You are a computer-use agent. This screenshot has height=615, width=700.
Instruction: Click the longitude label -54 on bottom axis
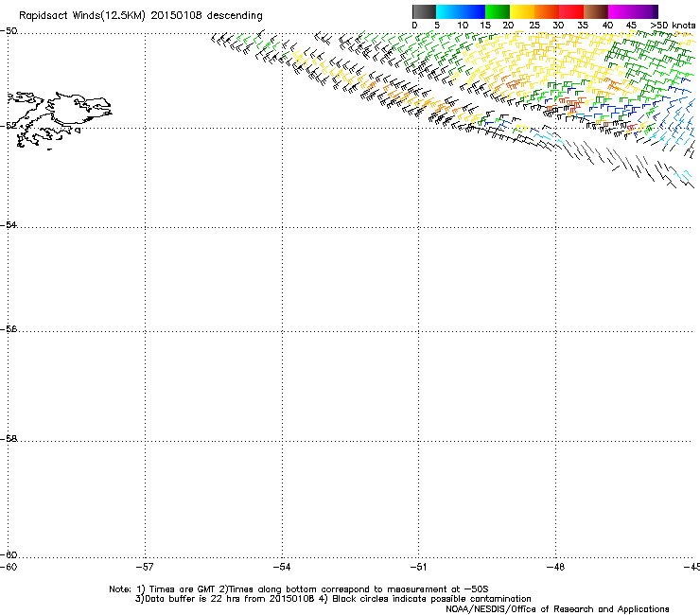click(x=282, y=567)
